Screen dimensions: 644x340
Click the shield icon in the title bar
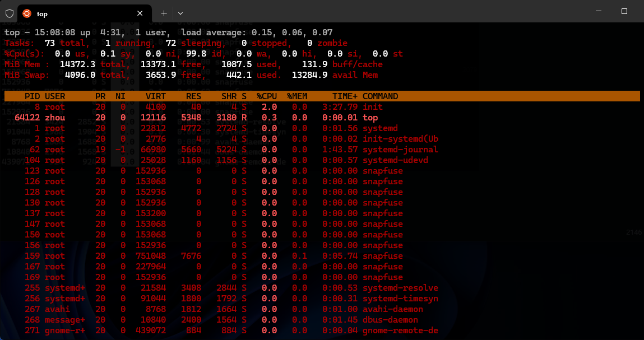pos(9,13)
